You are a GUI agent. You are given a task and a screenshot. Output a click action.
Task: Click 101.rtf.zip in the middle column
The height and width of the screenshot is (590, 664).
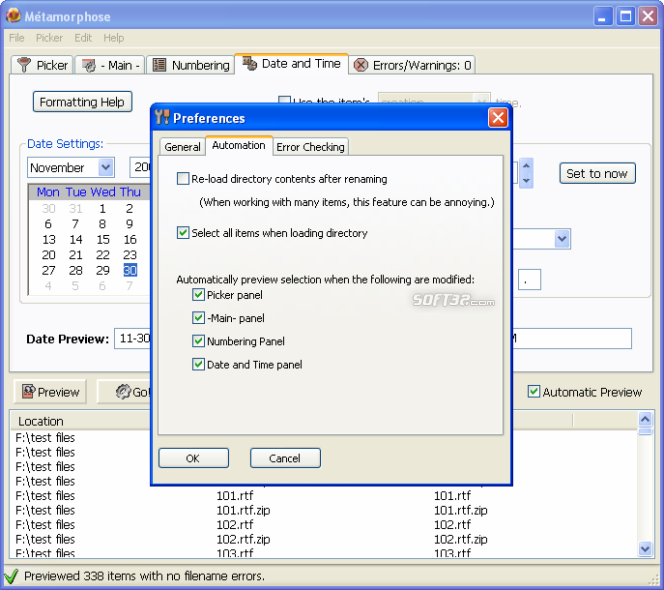tap(243, 510)
